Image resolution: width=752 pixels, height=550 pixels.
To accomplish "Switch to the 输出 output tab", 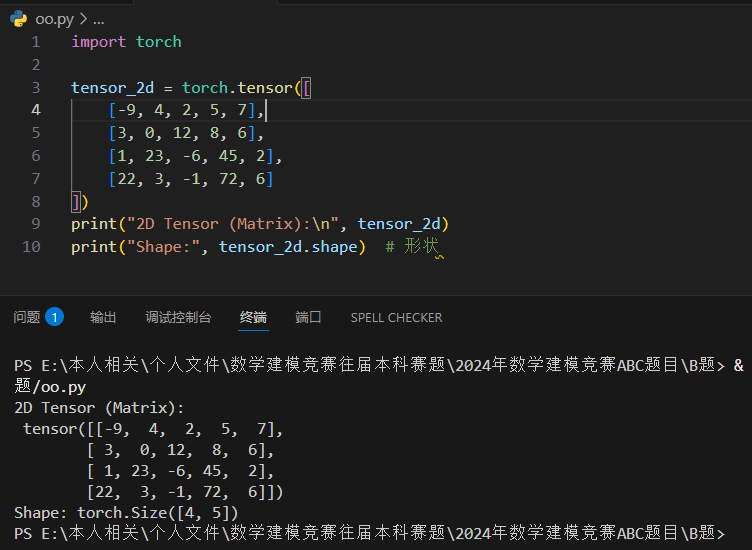I will click(103, 317).
